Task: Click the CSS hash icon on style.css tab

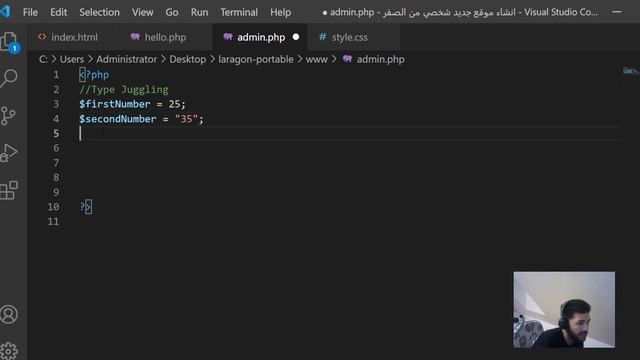Action: click(x=322, y=37)
